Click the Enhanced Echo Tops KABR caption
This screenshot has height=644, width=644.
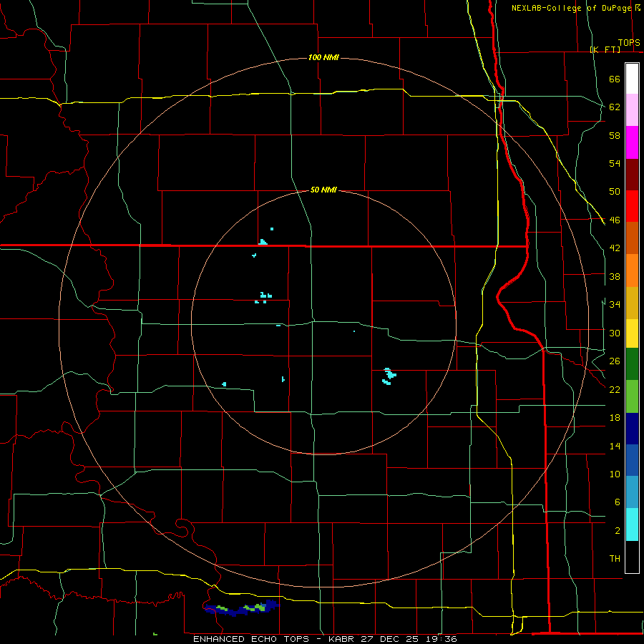[x=325, y=639]
